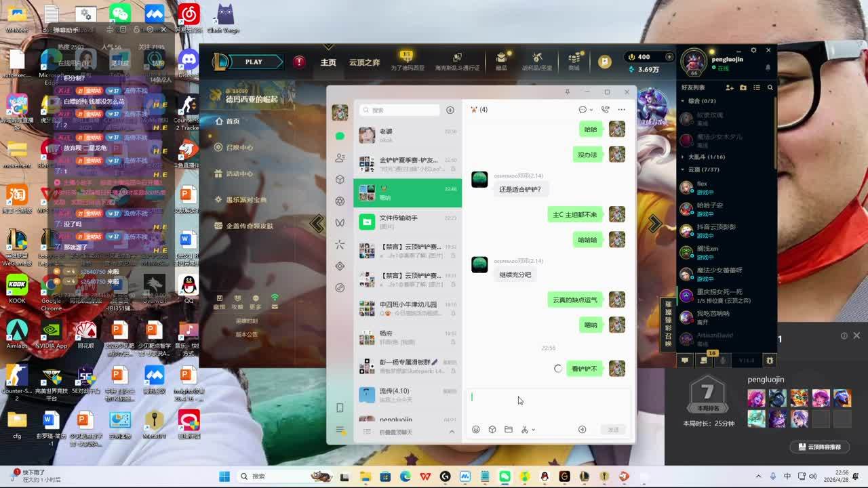
Task: Toggle the microphone in League social panel
Action: coord(723,361)
